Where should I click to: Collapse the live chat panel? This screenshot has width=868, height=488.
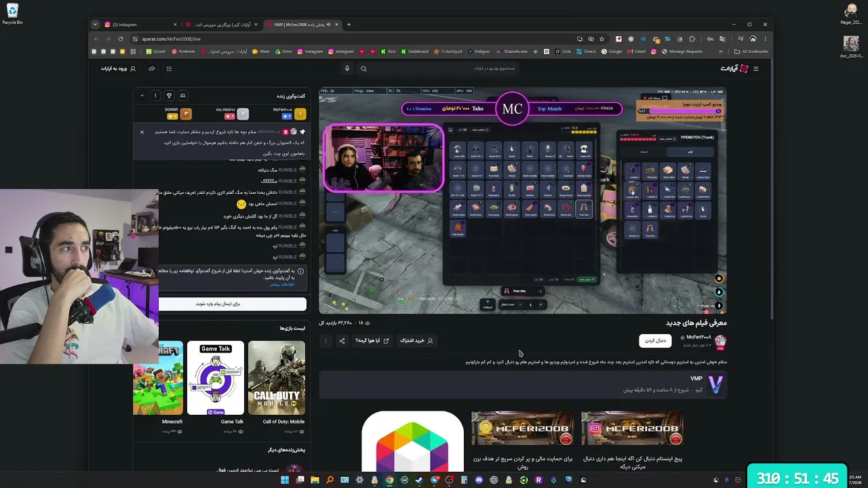coord(142,96)
